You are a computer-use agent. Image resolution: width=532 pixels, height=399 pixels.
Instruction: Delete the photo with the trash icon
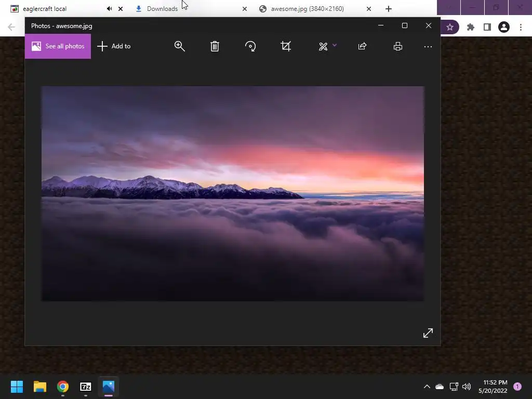(215, 46)
